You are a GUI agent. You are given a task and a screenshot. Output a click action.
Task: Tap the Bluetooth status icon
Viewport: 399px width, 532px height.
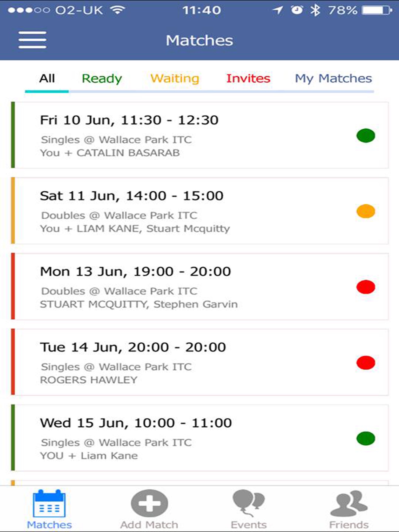click(315, 10)
